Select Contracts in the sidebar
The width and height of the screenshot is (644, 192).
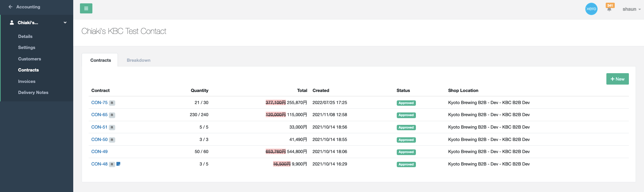pyautogui.click(x=28, y=70)
